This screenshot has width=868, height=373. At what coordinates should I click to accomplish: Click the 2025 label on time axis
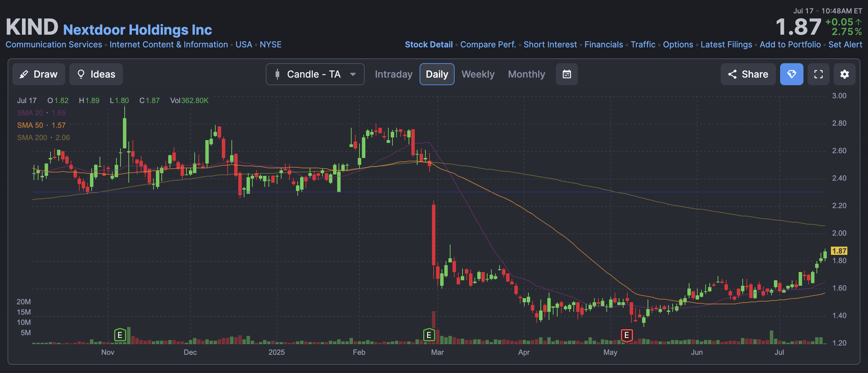tap(276, 352)
